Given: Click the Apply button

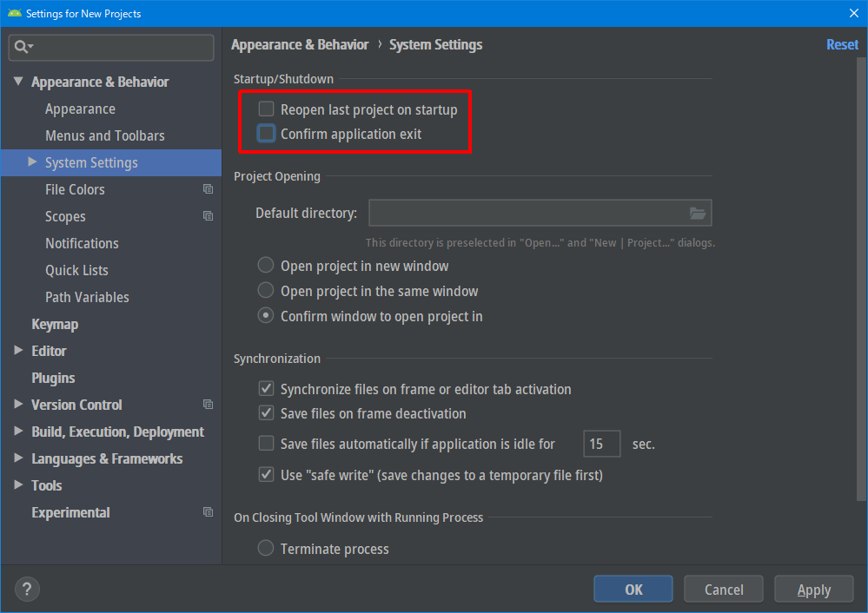Looking at the screenshot, I should coord(814,590).
